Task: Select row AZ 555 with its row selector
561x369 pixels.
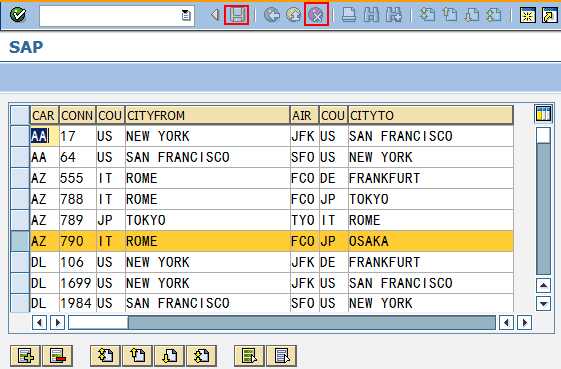Action: 20,178
